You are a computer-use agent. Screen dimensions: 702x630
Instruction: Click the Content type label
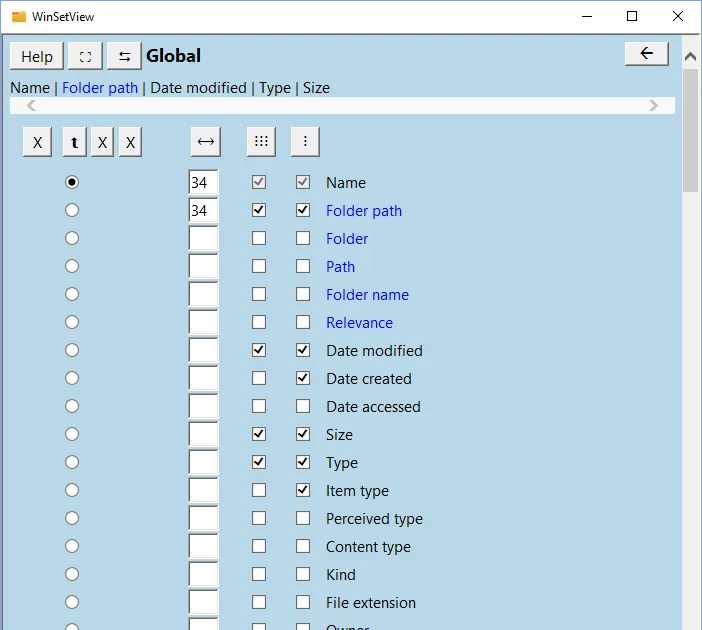(368, 546)
